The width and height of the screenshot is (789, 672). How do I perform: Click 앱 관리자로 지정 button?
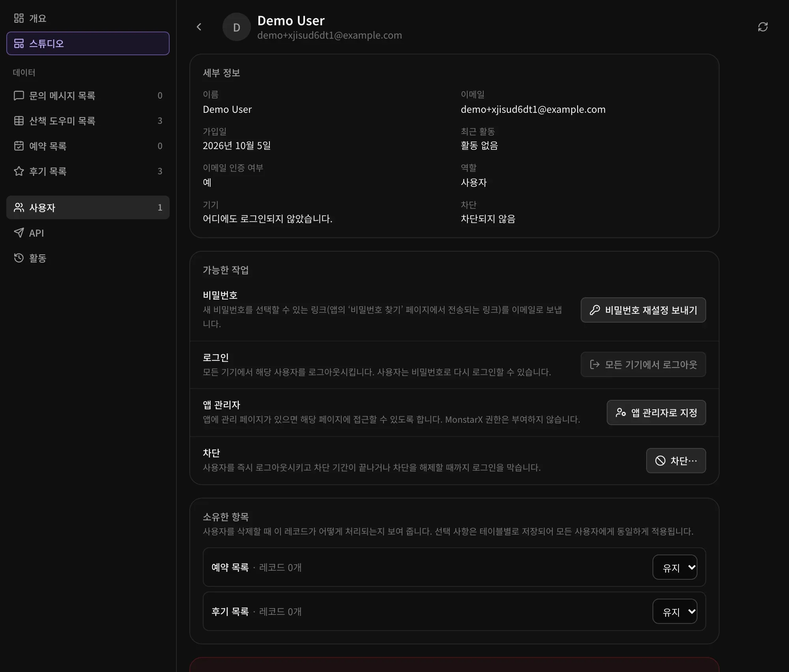pos(656,413)
